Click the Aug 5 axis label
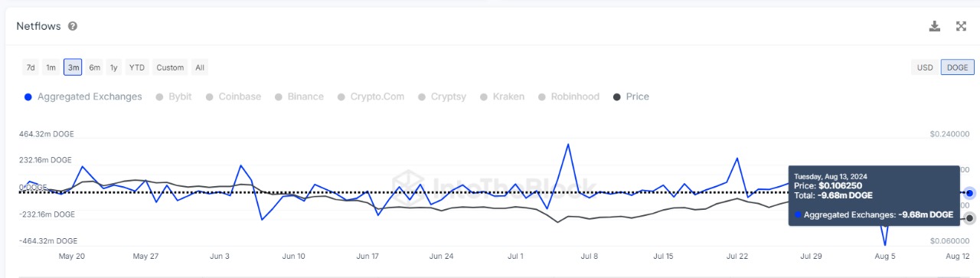The width and height of the screenshot is (980, 278). [x=885, y=257]
